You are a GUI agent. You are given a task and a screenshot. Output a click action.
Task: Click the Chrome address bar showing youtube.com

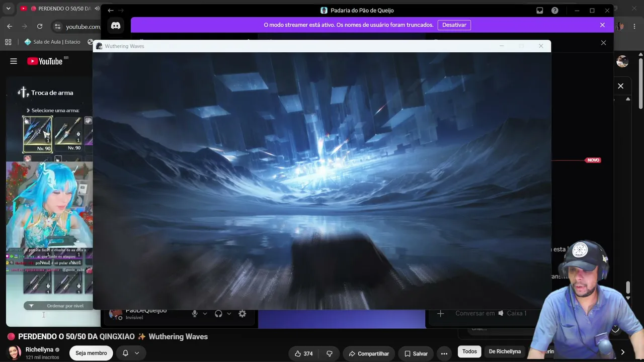tap(83, 27)
